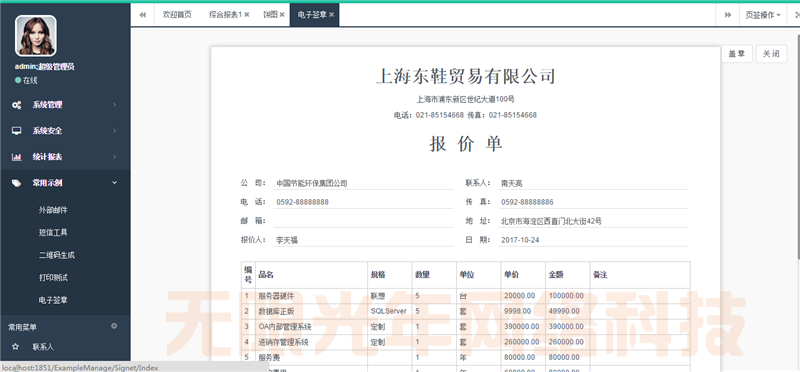800x372 pixels.
Task: Click the 传真 field 0592-88888886
Action: [593, 202]
